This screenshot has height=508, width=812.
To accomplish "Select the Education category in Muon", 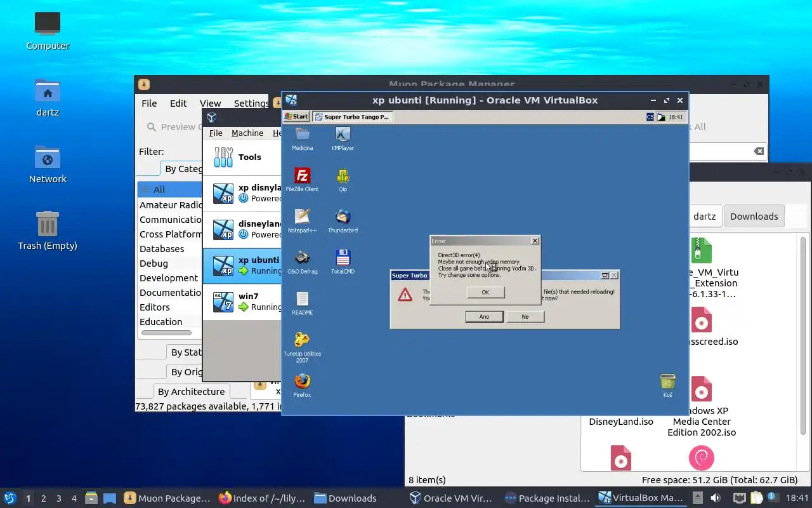I will click(170, 322).
